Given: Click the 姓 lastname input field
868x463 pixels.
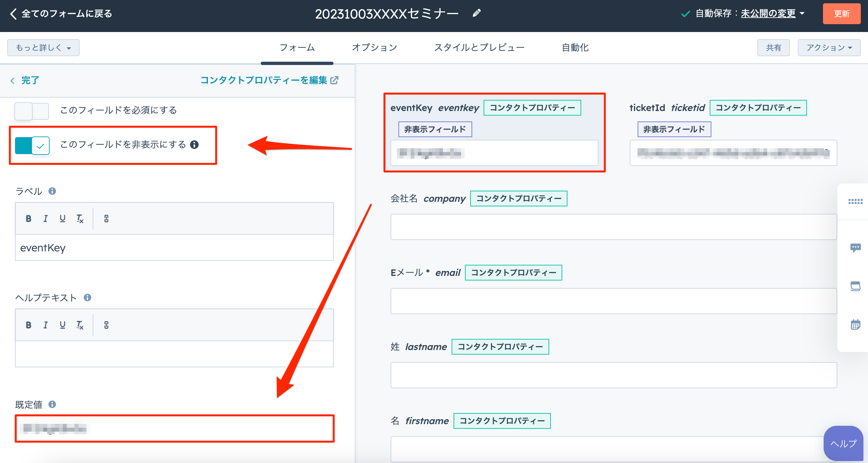Looking at the screenshot, I should click(613, 375).
